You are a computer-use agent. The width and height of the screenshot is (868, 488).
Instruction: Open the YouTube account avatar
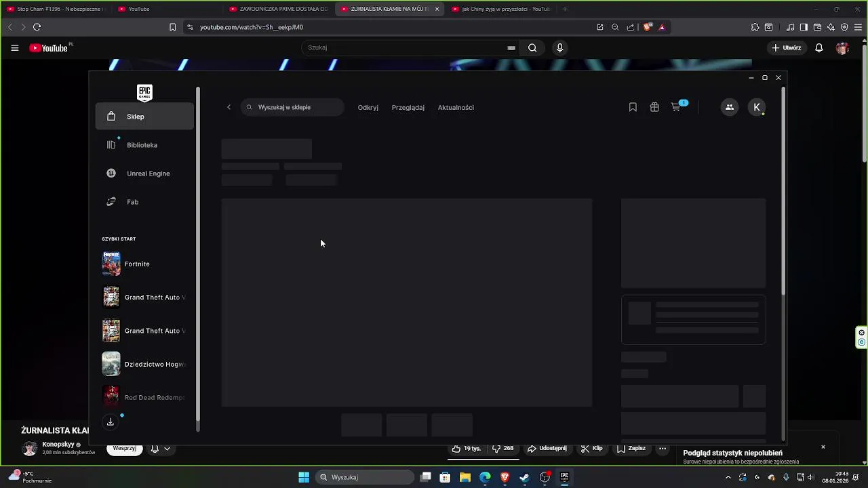coord(842,48)
